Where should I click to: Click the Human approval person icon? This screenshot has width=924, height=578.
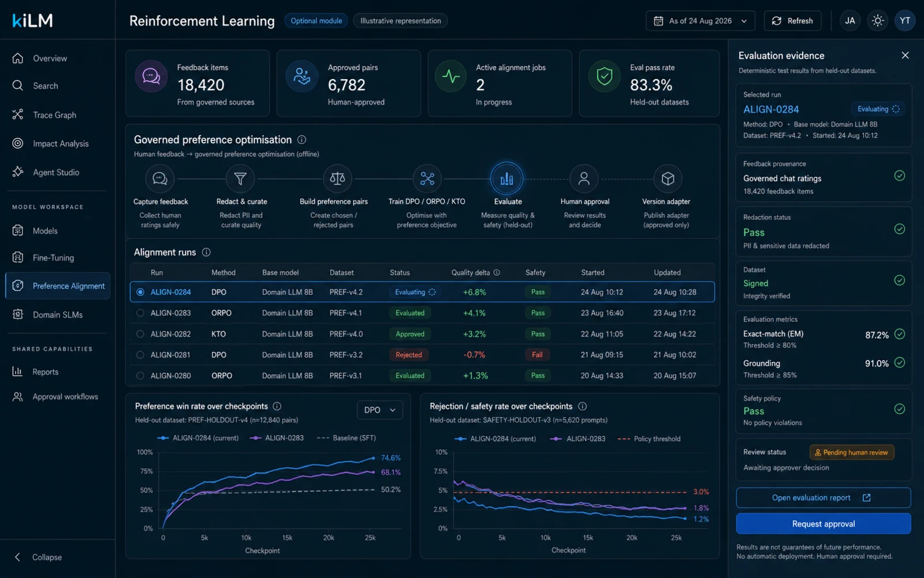[x=584, y=179]
